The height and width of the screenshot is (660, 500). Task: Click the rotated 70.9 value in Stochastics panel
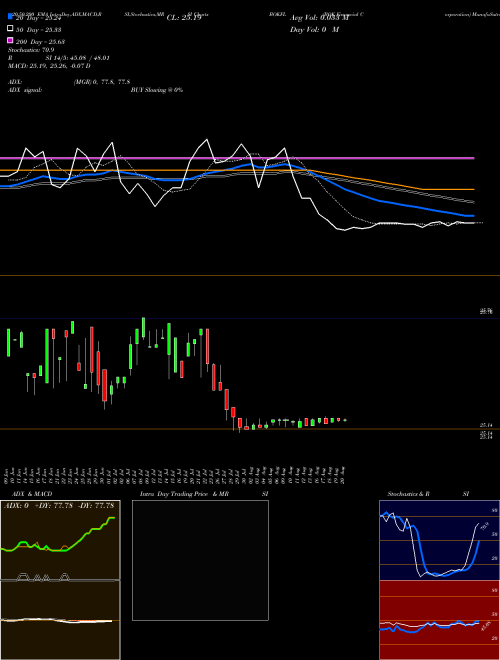coord(485,525)
